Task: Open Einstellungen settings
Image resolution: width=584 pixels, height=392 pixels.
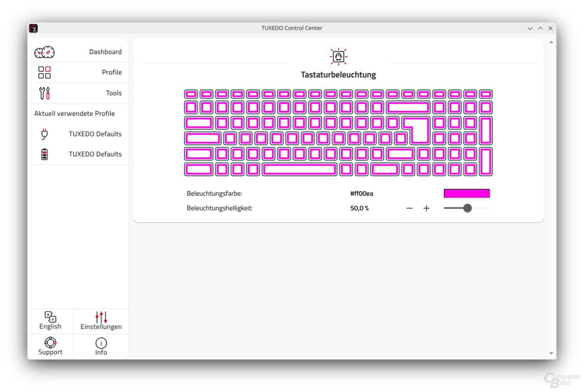Action: (101, 321)
